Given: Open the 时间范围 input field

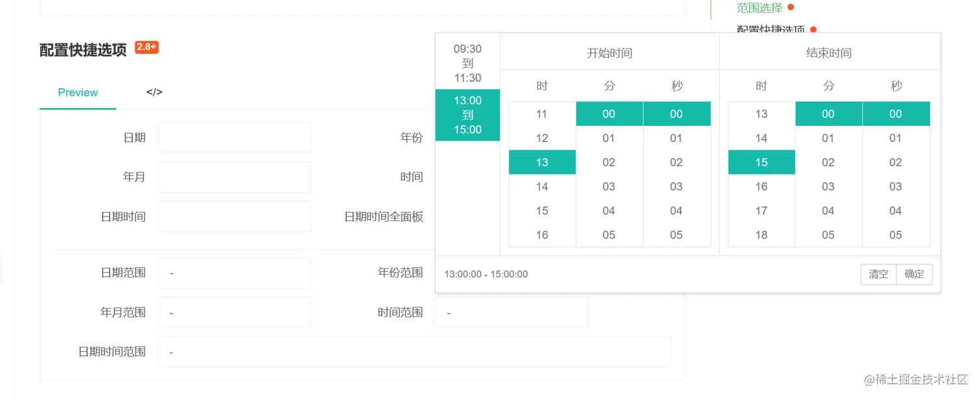Looking at the screenshot, I should click(511, 312).
